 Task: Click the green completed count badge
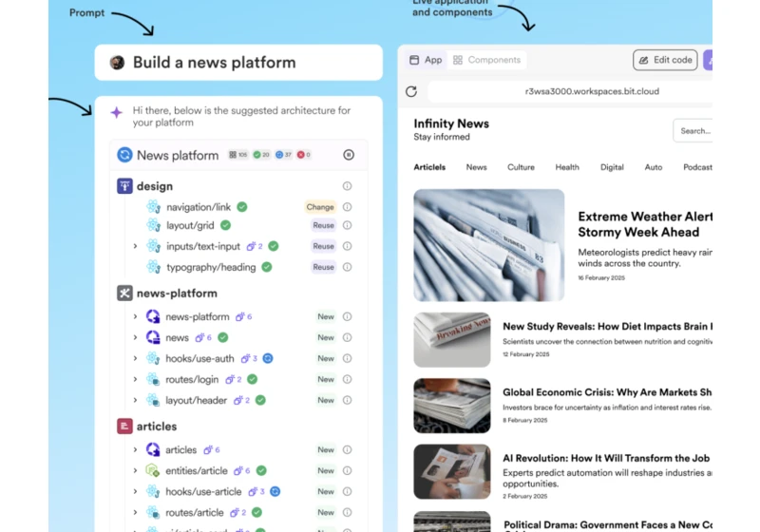click(261, 155)
